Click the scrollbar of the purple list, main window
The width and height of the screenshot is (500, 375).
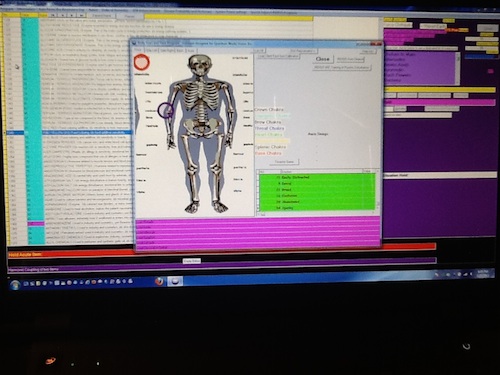[x=458, y=68]
